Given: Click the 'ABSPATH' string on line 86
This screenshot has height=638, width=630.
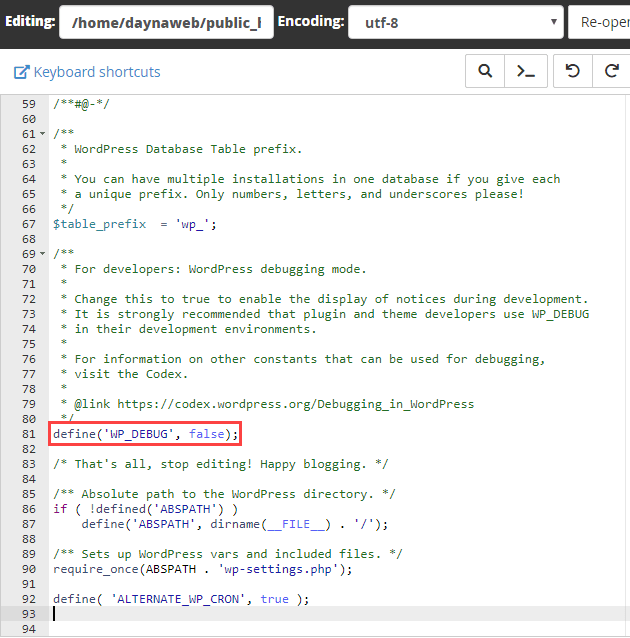Looking at the screenshot, I should 185,509.
